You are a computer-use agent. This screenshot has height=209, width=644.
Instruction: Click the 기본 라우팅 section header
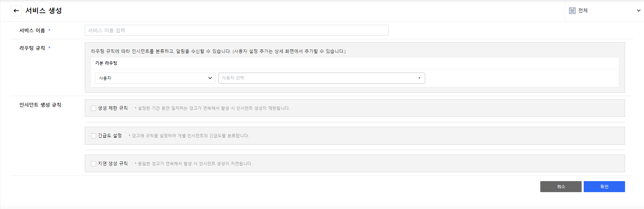(106, 63)
